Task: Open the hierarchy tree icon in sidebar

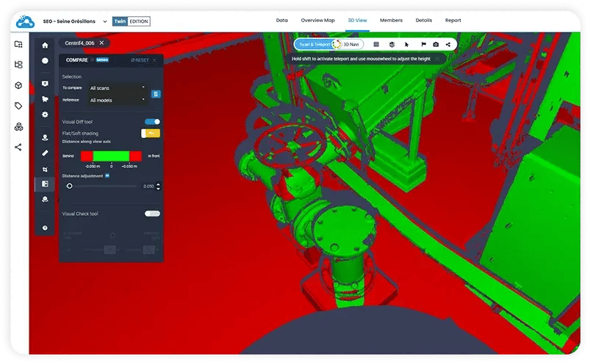Action: pyautogui.click(x=18, y=65)
